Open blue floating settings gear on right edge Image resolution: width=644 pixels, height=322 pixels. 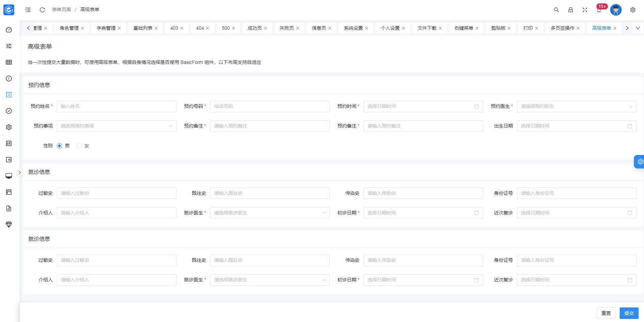(x=640, y=162)
